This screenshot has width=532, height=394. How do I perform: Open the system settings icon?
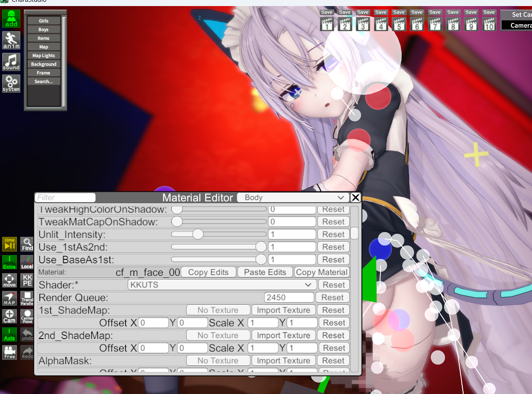[x=11, y=84]
